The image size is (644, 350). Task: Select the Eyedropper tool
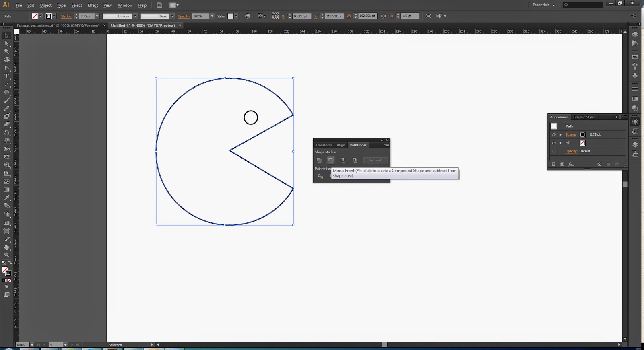point(6,198)
